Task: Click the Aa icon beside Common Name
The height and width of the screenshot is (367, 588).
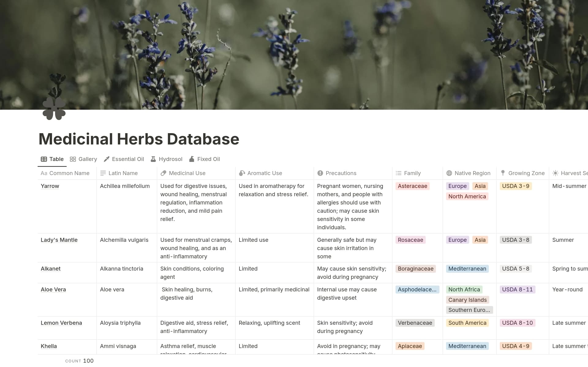Action: click(44, 173)
